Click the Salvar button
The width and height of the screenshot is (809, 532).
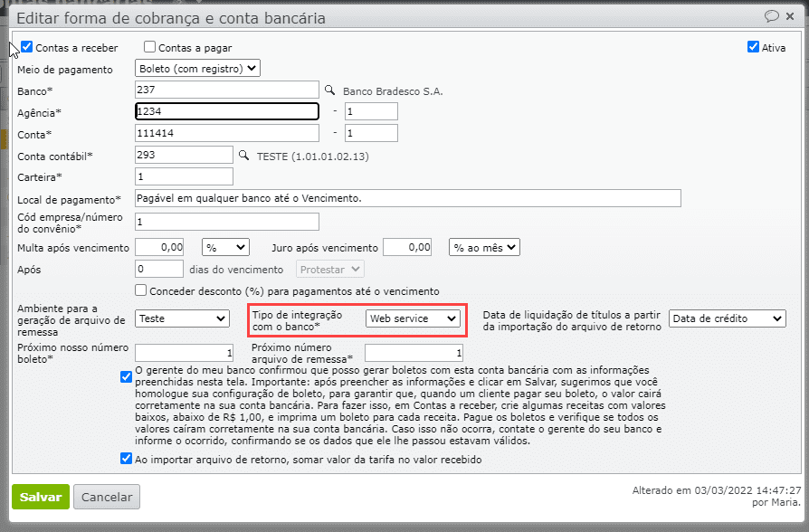point(40,497)
